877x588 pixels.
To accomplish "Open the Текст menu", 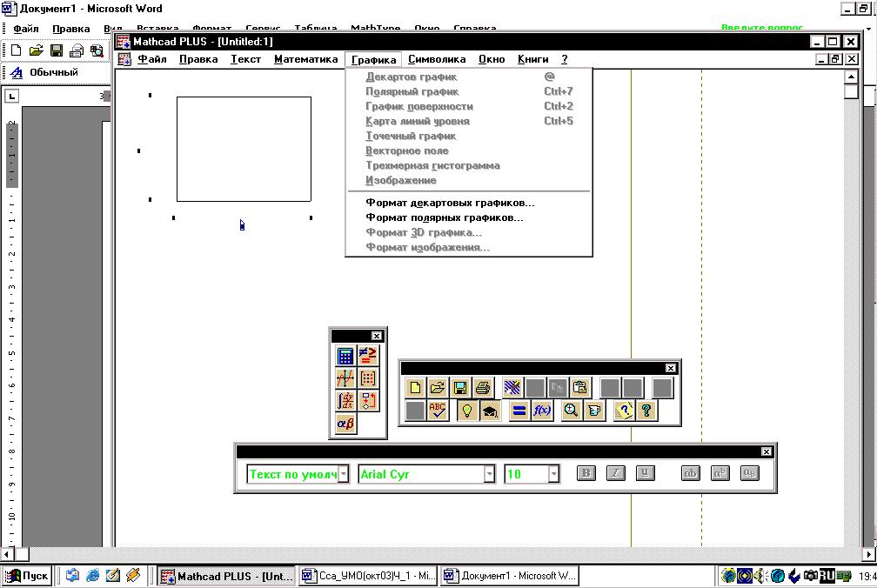I will click(x=246, y=59).
